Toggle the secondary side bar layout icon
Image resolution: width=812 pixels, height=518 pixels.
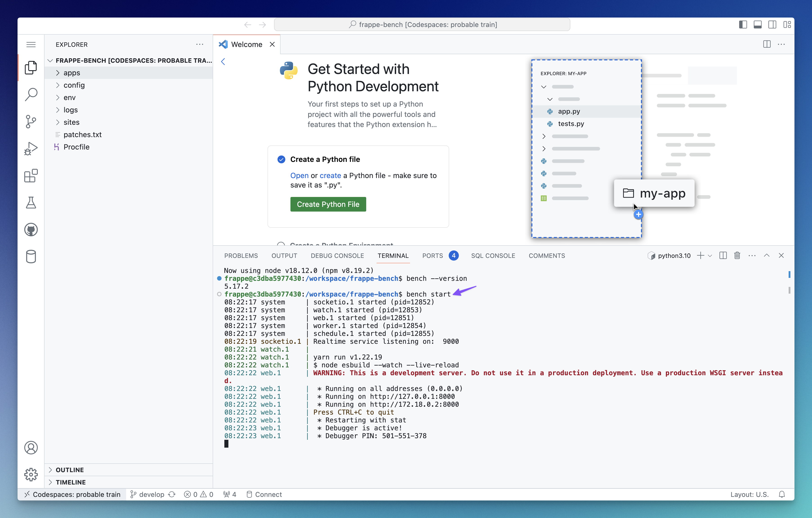click(x=772, y=25)
